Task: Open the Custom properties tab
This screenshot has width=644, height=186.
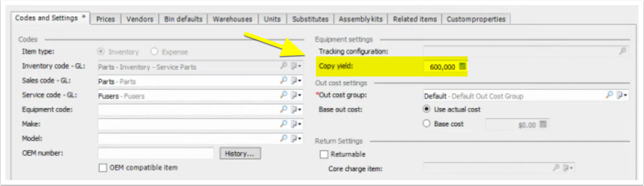Action: [476, 19]
